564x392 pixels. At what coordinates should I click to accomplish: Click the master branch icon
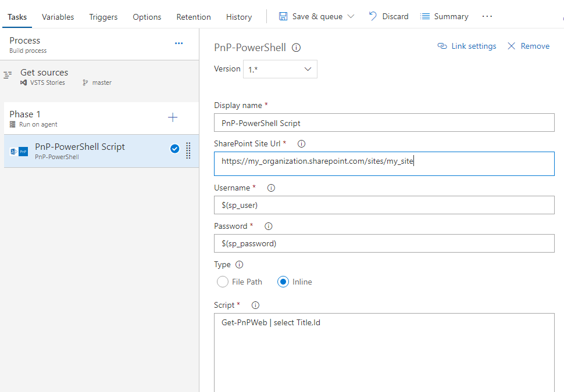(x=85, y=82)
